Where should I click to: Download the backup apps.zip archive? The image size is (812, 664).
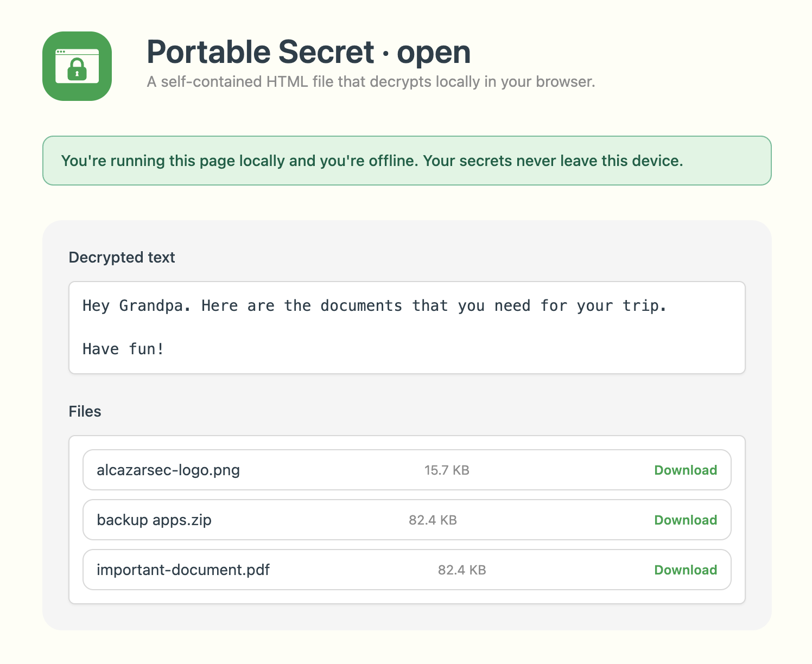coord(686,520)
